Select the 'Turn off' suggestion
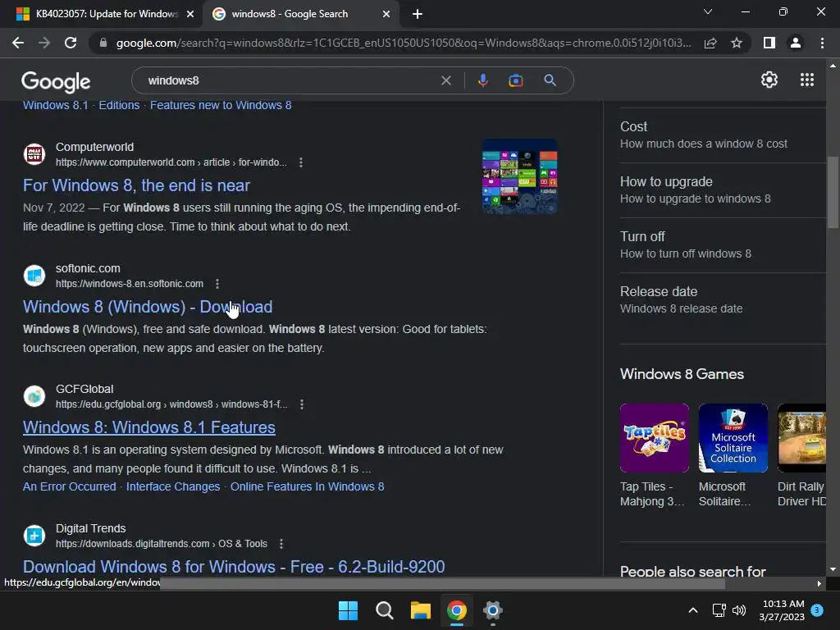Screen dimensions: 840x630 coord(723,244)
